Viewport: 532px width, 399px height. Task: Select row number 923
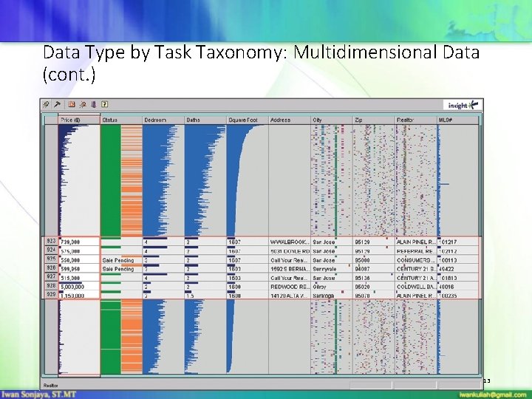51,241
